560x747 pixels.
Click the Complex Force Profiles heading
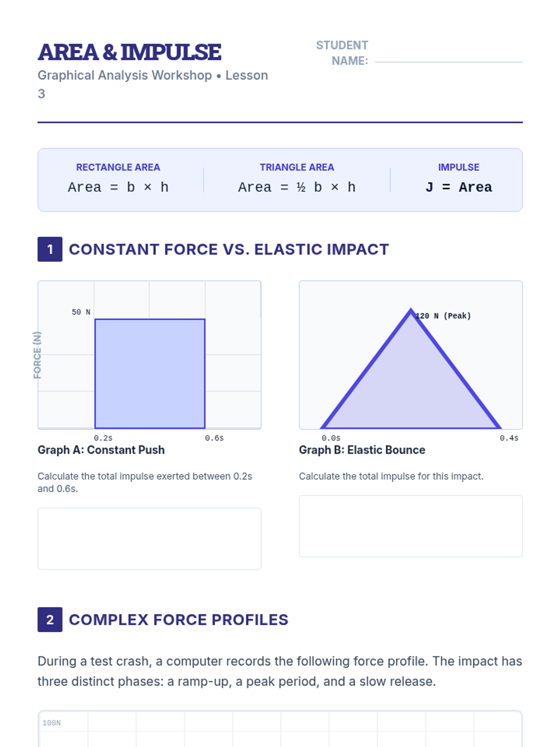click(179, 620)
